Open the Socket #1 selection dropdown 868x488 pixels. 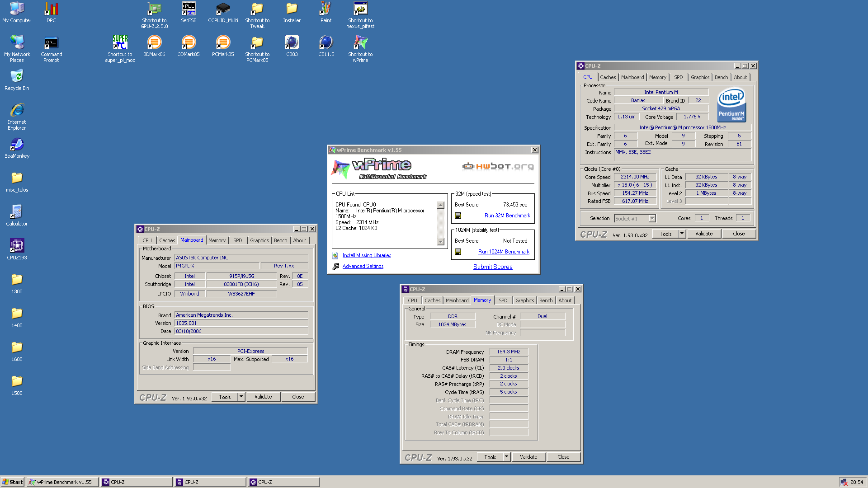pos(652,218)
